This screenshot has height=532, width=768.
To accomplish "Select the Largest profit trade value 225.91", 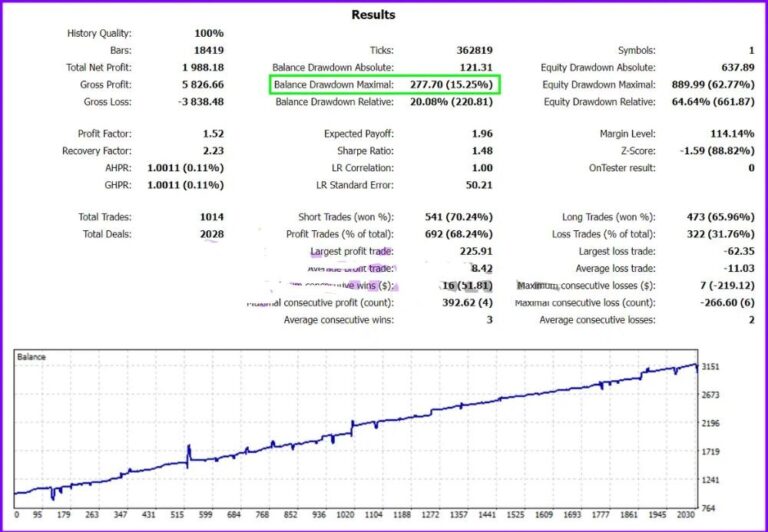I will click(471, 251).
